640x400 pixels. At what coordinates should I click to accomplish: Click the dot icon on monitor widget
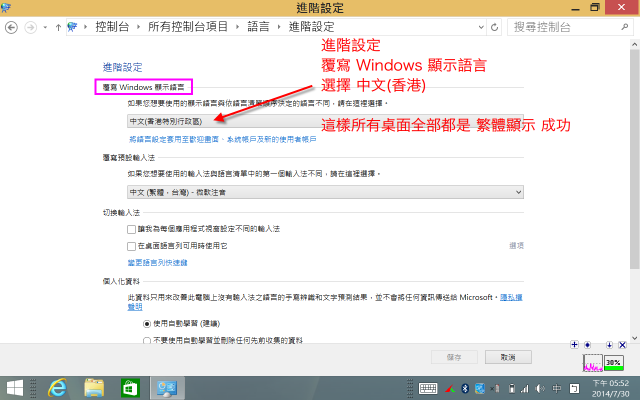[587, 345]
